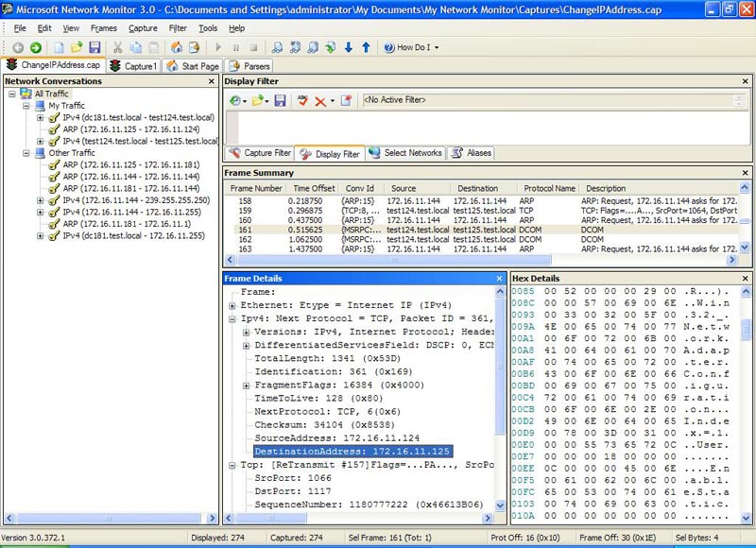Click the blue down arrow toolbar icon
The height and width of the screenshot is (548, 756).
pos(348,47)
